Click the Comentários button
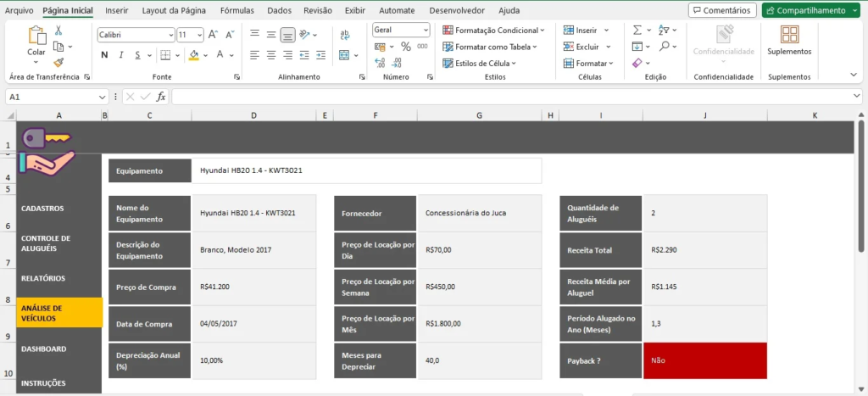 (x=722, y=11)
